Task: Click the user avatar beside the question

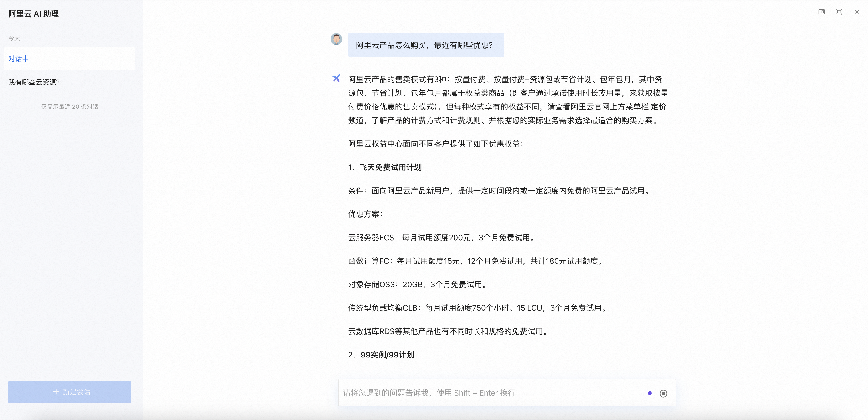Action: click(x=336, y=39)
